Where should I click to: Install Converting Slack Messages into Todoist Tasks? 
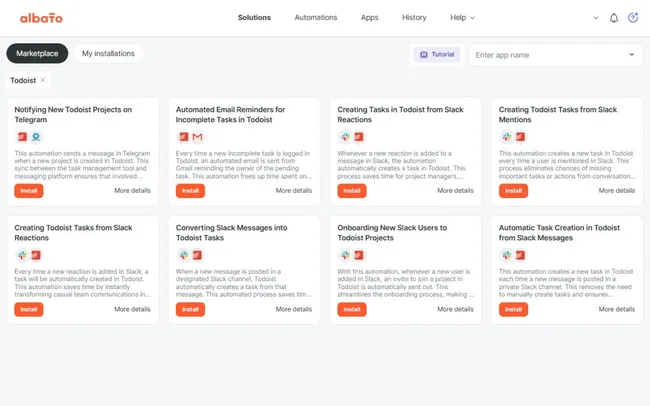(190, 309)
